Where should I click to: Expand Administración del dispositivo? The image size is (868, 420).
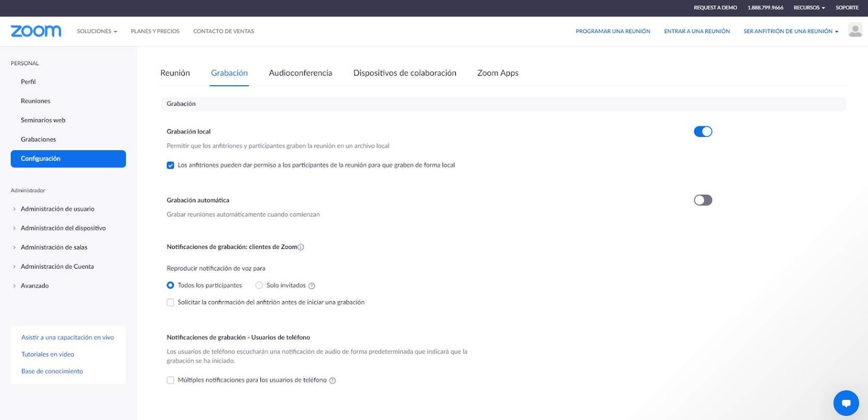point(63,228)
